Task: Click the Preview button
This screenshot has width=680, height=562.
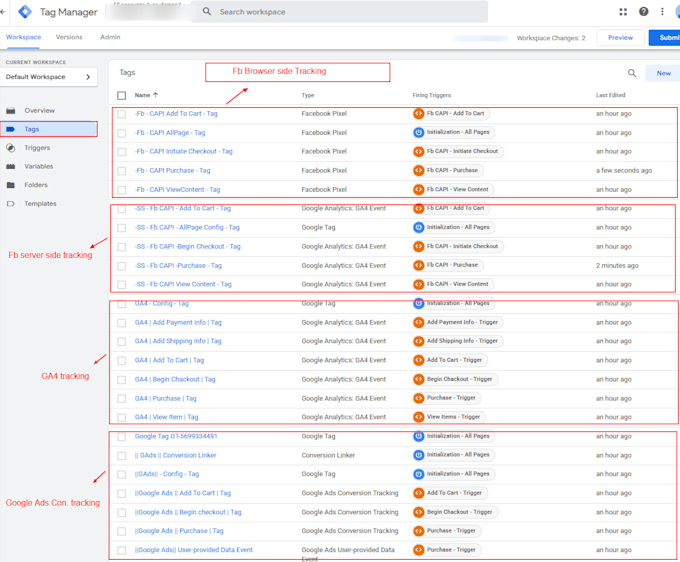Action: point(620,38)
